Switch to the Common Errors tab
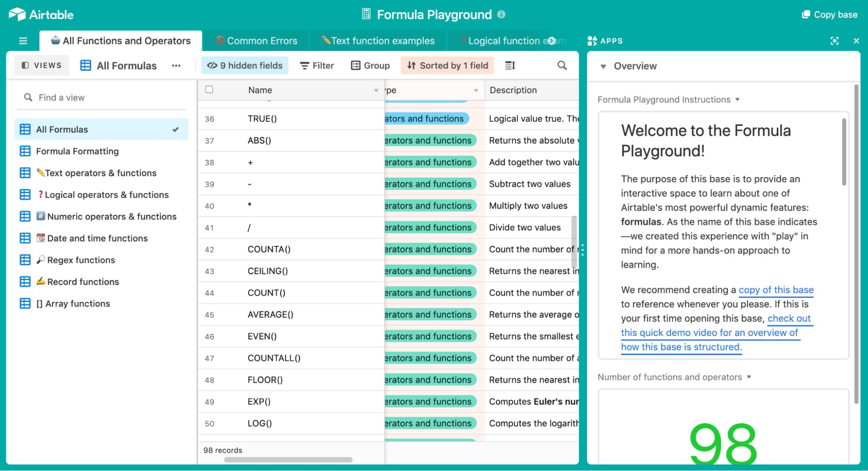 (256, 41)
